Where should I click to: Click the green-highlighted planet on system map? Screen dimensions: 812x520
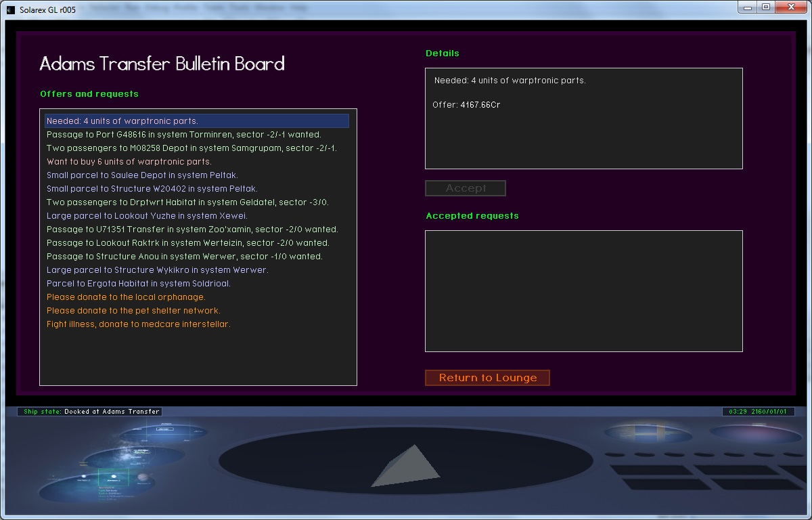[x=113, y=477]
